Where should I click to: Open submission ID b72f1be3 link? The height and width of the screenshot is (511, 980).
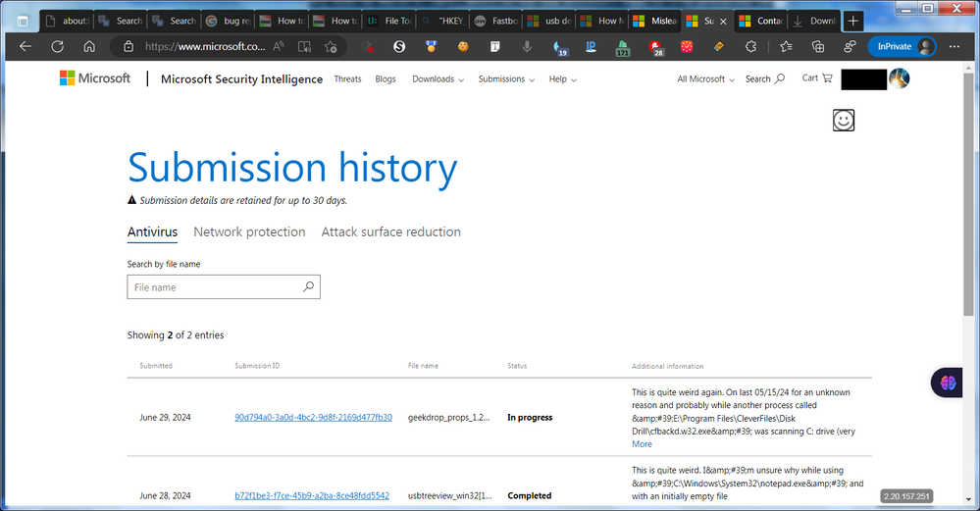click(312, 495)
